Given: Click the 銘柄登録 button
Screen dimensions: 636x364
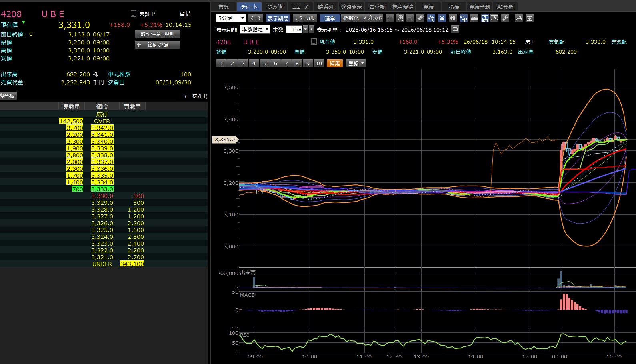Looking at the screenshot, I should (x=158, y=45).
